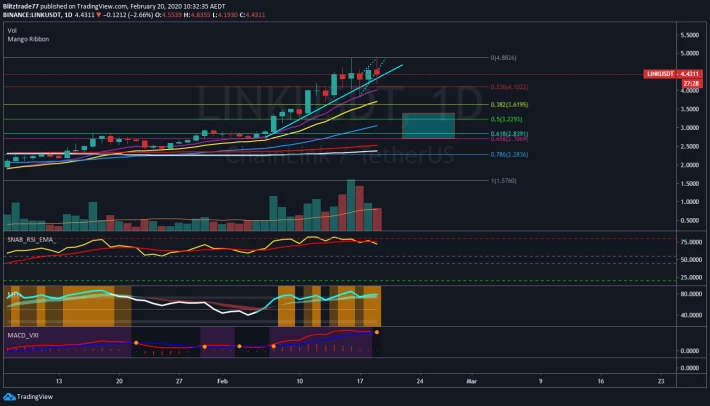This screenshot has width=710, height=406.
Task: Click the TradingView cloud logo icon
Action: pyautogui.click(x=10, y=397)
